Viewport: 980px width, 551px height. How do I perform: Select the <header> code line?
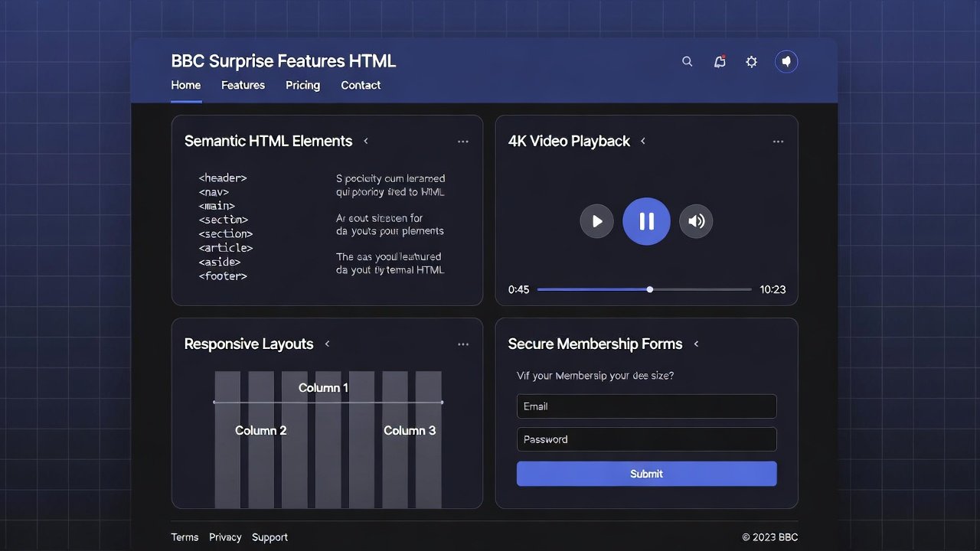point(223,178)
